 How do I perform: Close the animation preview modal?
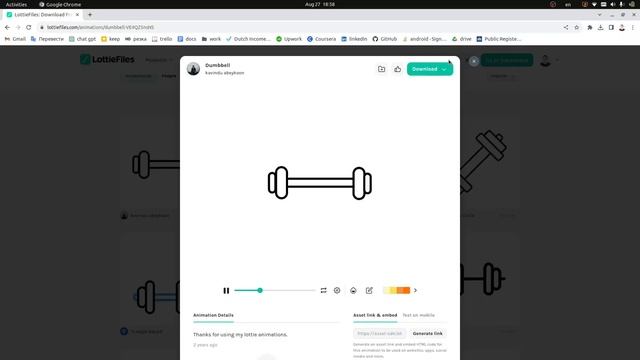coord(473,61)
